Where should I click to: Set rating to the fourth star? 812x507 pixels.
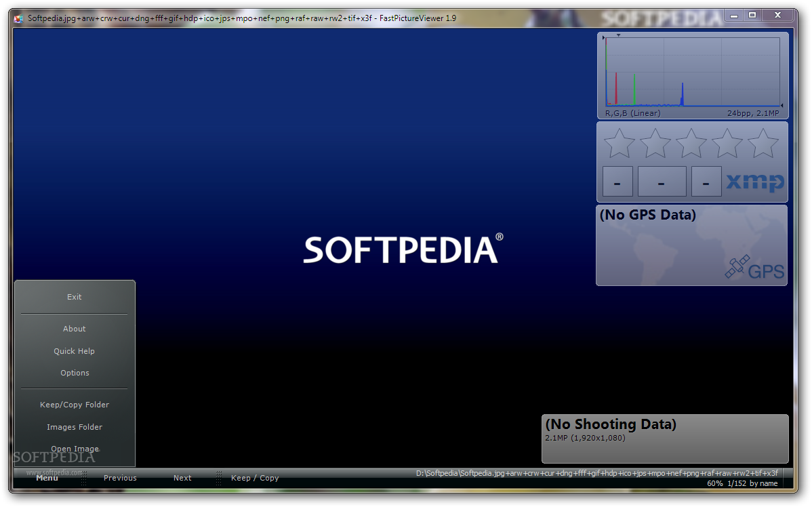727,144
